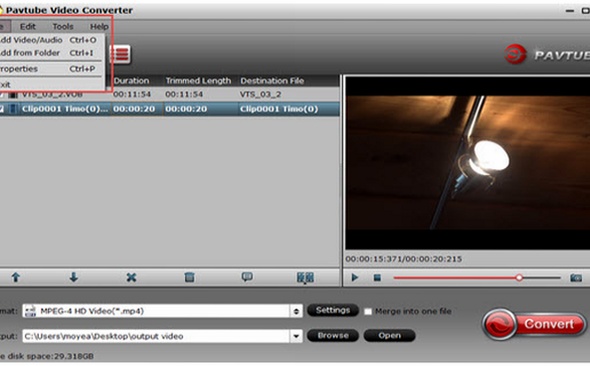The width and height of the screenshot is (590, 366).
Task: Click the split selected task icon
Action: [x=305, y=278]
